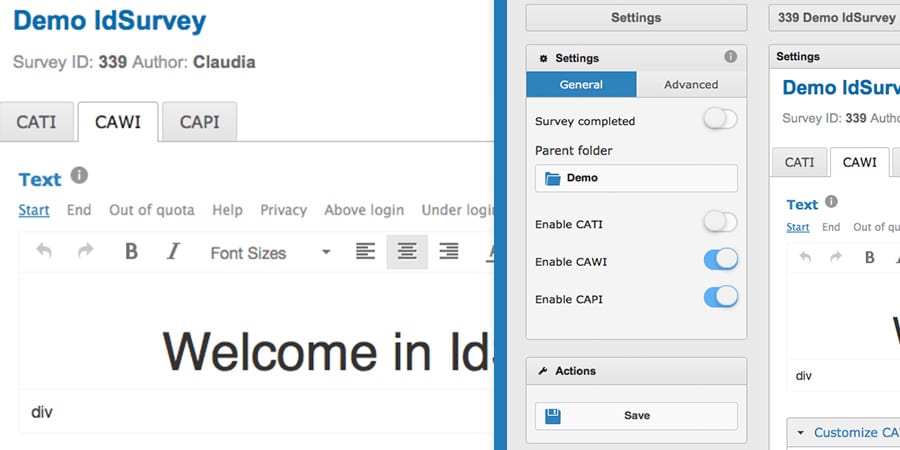Switch to the Advanced settings tab
The width and height of the screenshot is (900, 450).
tap(691, 85)
